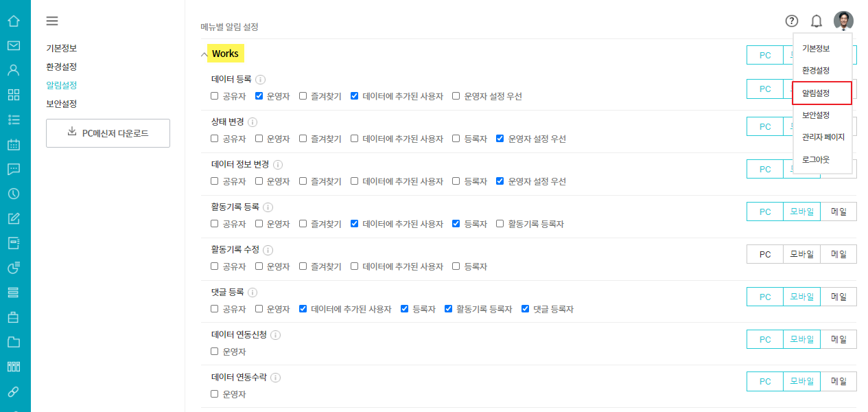Toggle the hamburger menu panel
The image size is (868, 412).
52,21
